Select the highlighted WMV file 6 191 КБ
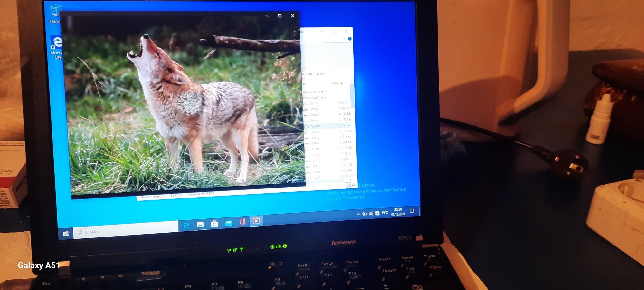 coord(327,126)
